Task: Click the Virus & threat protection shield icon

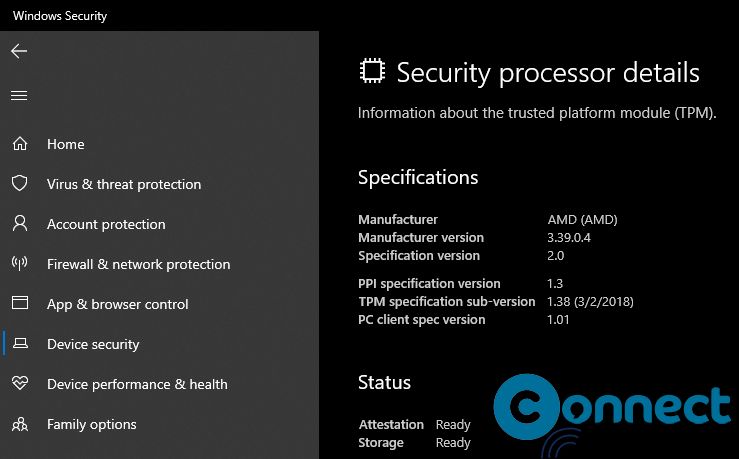Action: (x=20, y=183)
